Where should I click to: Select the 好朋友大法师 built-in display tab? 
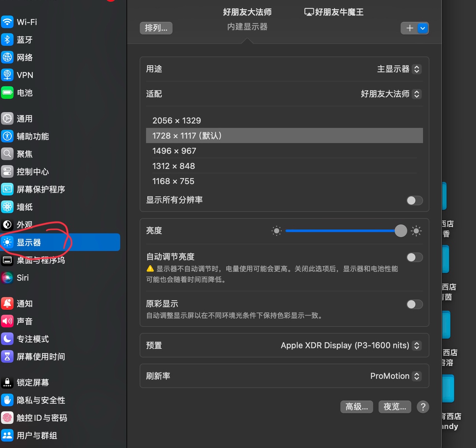[x=247, y=19]
